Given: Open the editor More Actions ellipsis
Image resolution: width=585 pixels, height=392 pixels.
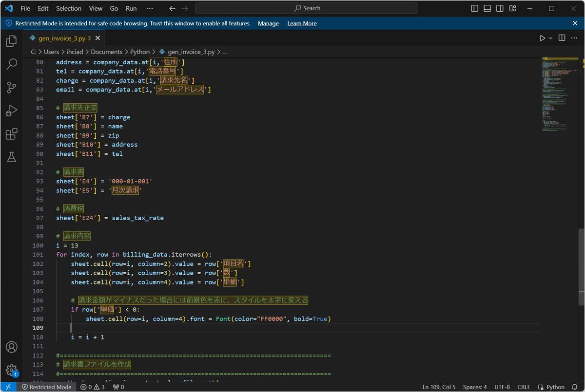Looking at the screenshot, I should point(574,38).
